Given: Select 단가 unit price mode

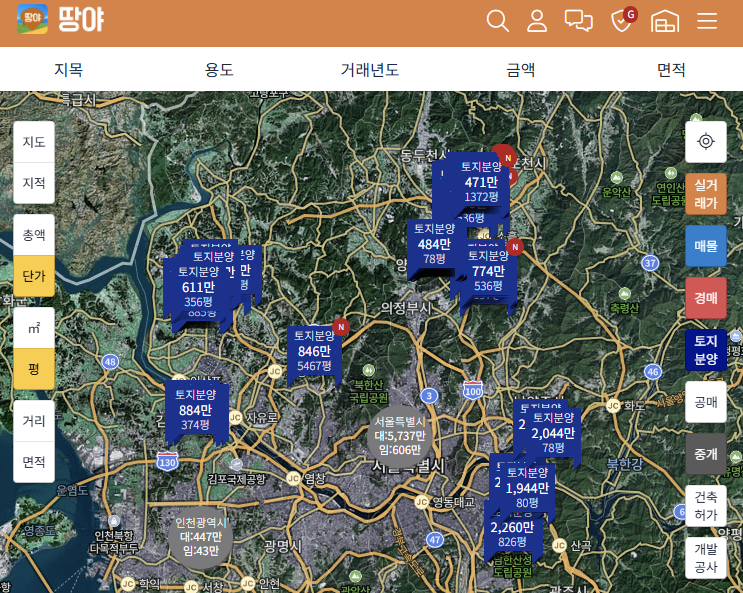Looking at the screenshot, I should click(34, 276).
